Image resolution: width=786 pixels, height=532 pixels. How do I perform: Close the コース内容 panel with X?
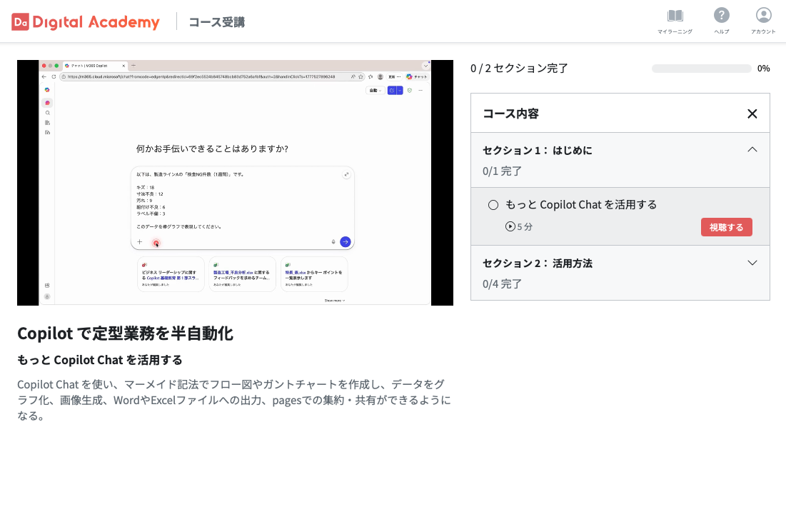point(752,114)
